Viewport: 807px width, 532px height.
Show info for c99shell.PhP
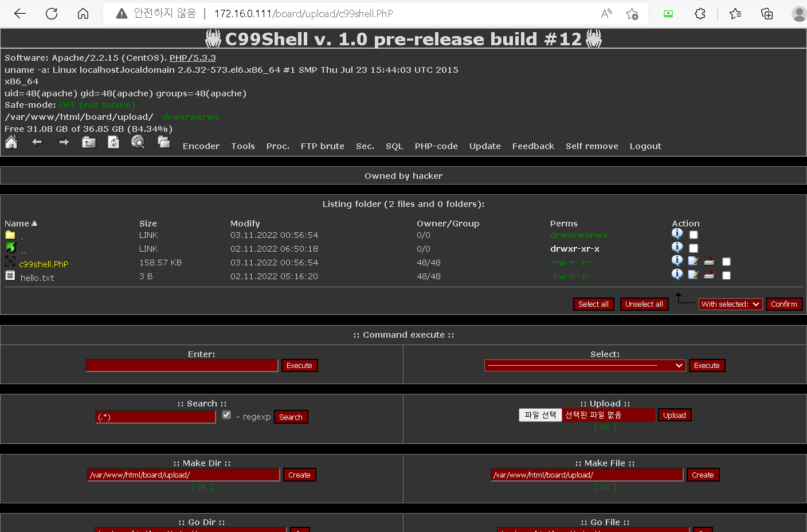[x=677, y=261]
